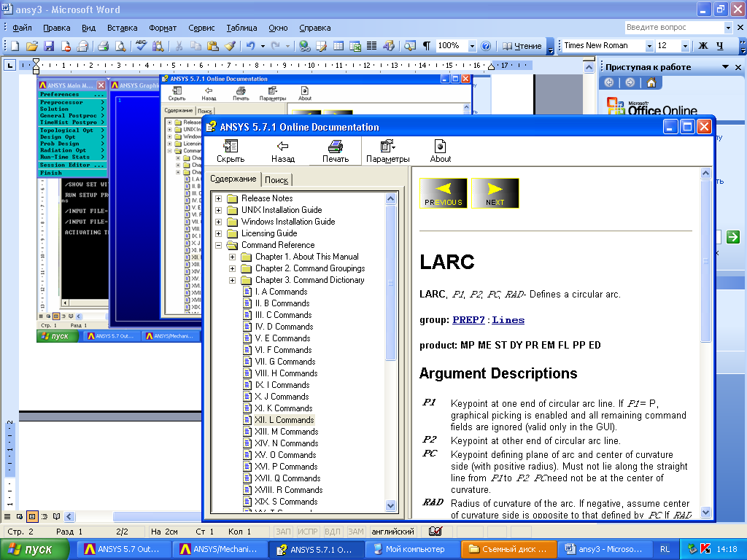Open Вставка menu in Word
The image size is (747, 560).
122,28
